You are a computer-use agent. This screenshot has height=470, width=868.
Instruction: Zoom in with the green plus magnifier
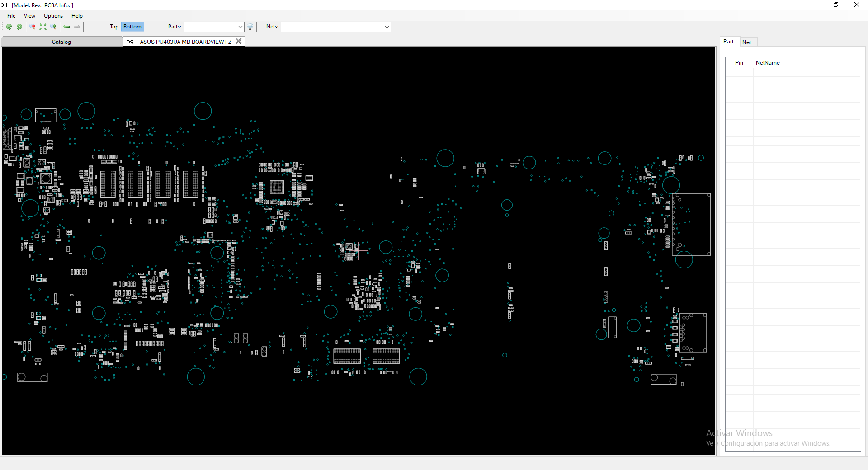point(53,27)
